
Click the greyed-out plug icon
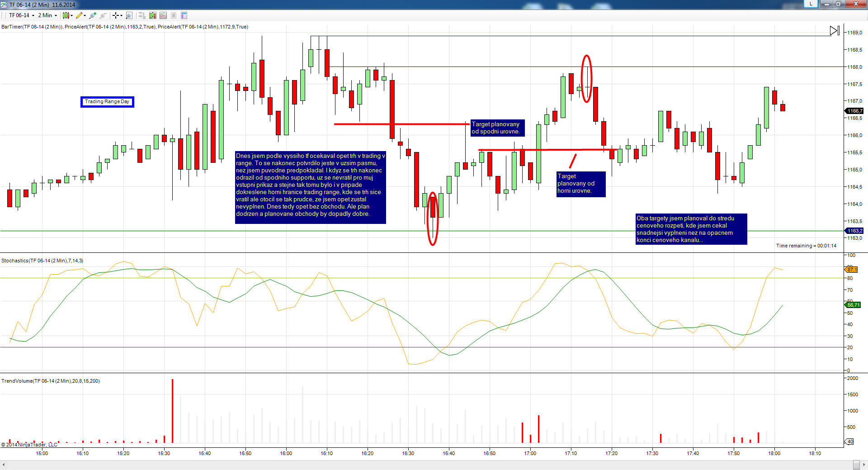pos(103,15)
